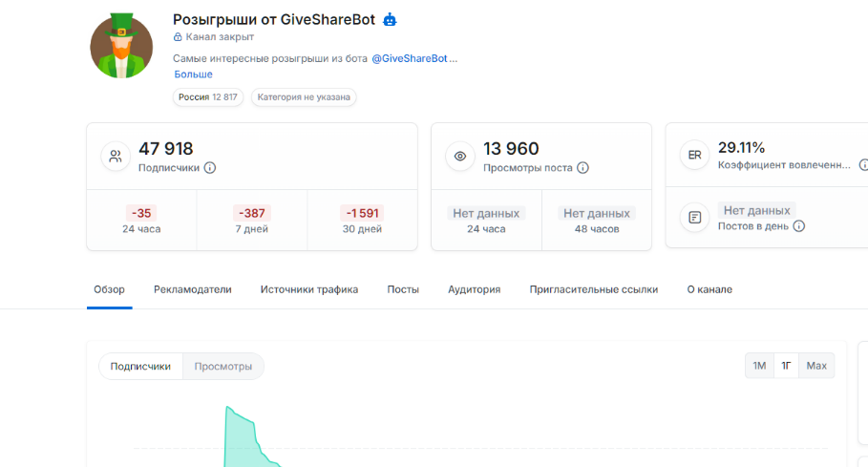Click Нет данных above 48 часов

tap(597, 214)
